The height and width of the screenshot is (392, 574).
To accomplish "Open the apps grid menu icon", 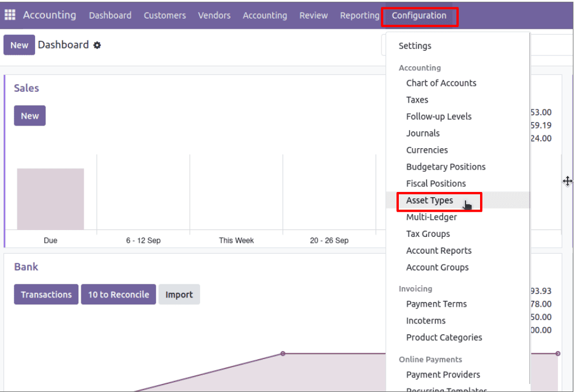I will [10, 15].
